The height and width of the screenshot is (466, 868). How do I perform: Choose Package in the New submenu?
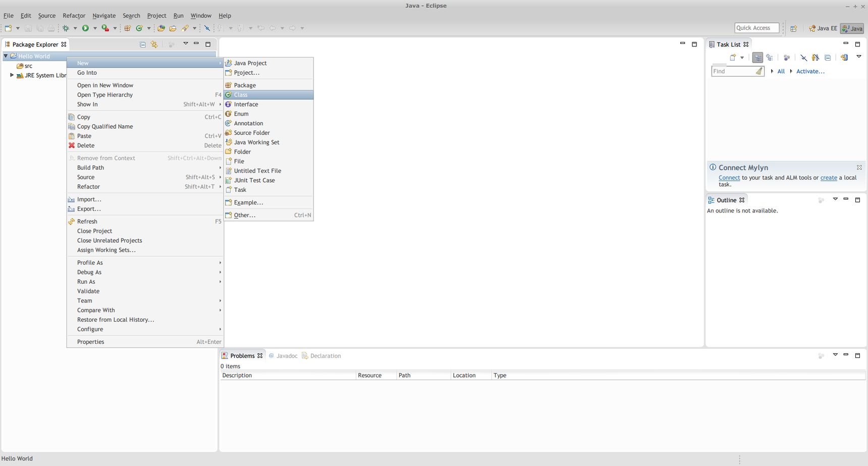pos(269,85)
